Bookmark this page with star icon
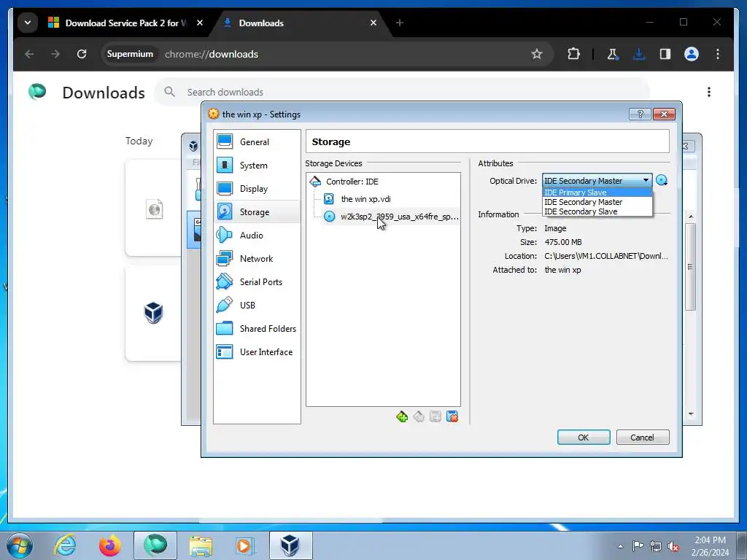The width and height of the screenshot is (747, 560). (537, 54)
